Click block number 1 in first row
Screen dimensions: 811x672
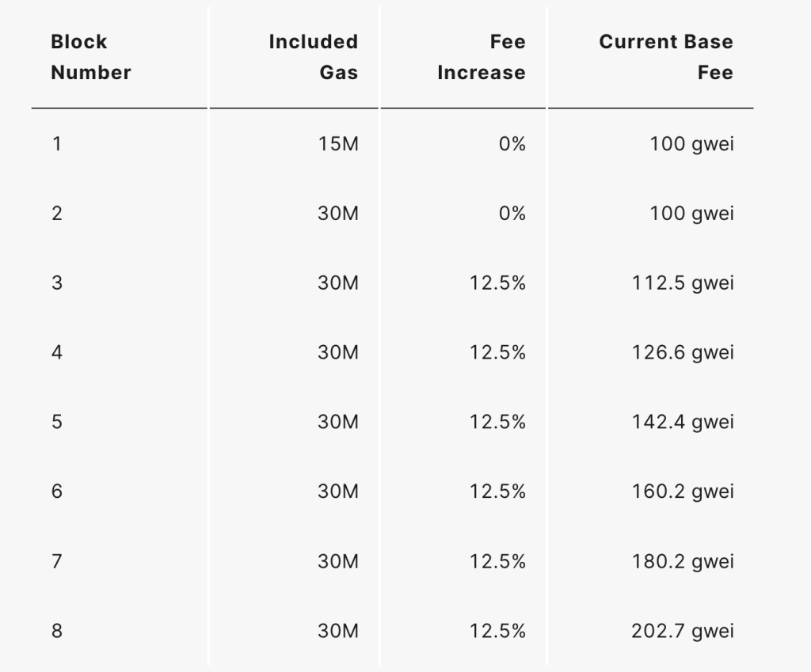(56, 144)
